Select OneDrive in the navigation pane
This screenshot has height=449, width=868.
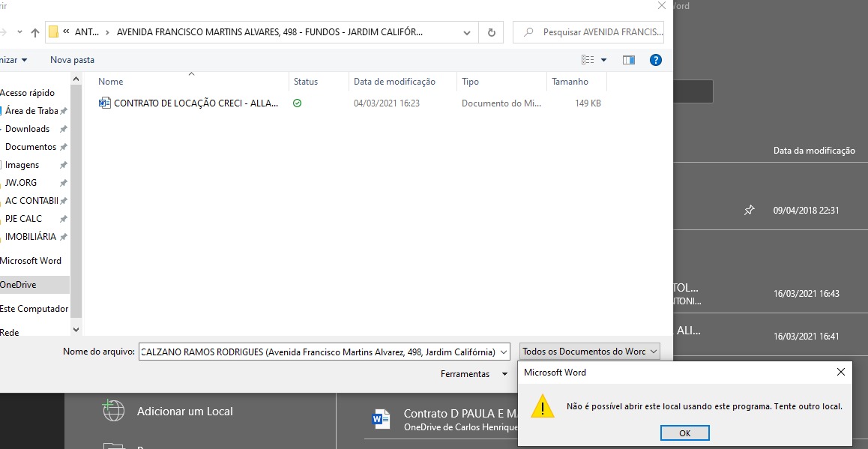(x=18, y=285)
